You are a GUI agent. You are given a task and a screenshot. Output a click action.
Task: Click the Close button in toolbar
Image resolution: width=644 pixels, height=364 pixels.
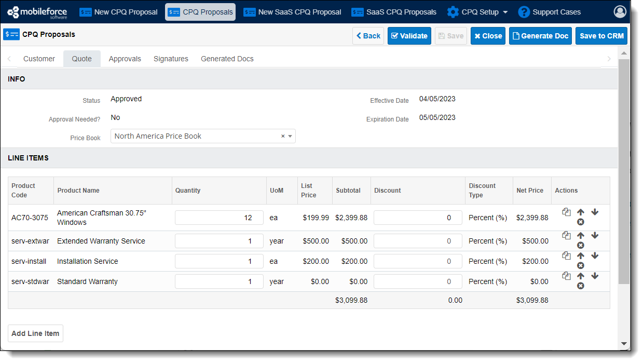coord(488,36)
